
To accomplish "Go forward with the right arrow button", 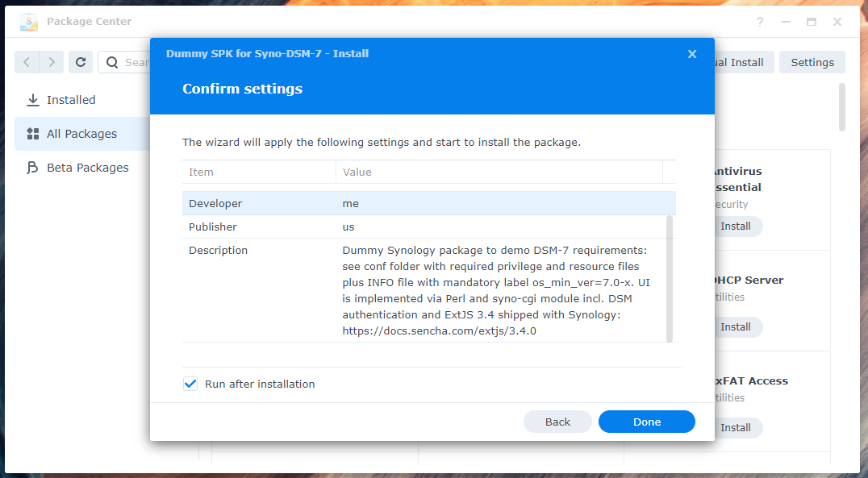I will point(52,63).
